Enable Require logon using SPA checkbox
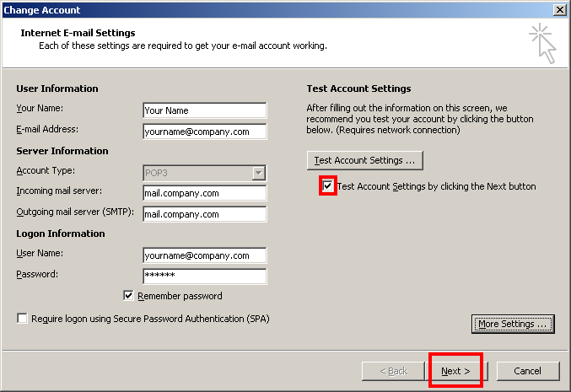The height and width of the screenshot is (392, 571). pyautogui.click(x=22, y=319)
